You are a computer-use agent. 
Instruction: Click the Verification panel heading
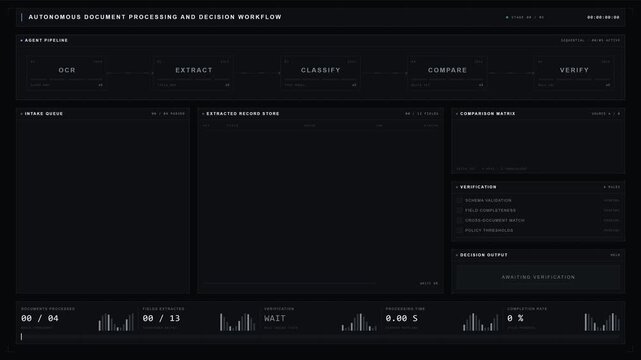click(478, 187)
